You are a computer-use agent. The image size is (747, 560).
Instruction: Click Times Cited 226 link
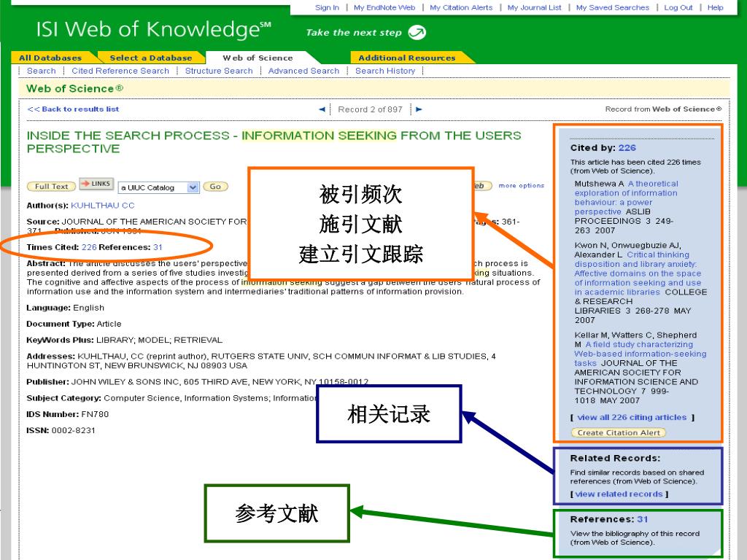pos(89,247)
